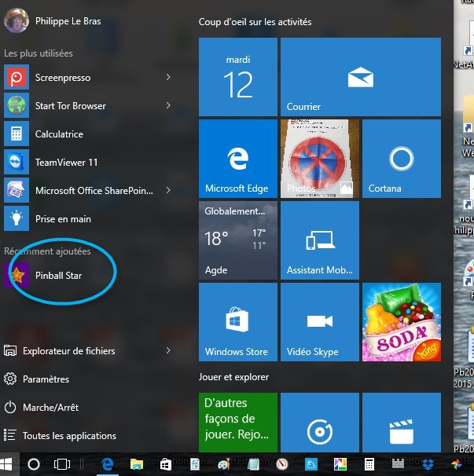This screenshot has width=474, height=476.
Task: Open Vidéo Skype tile
Action: point(320,322)
